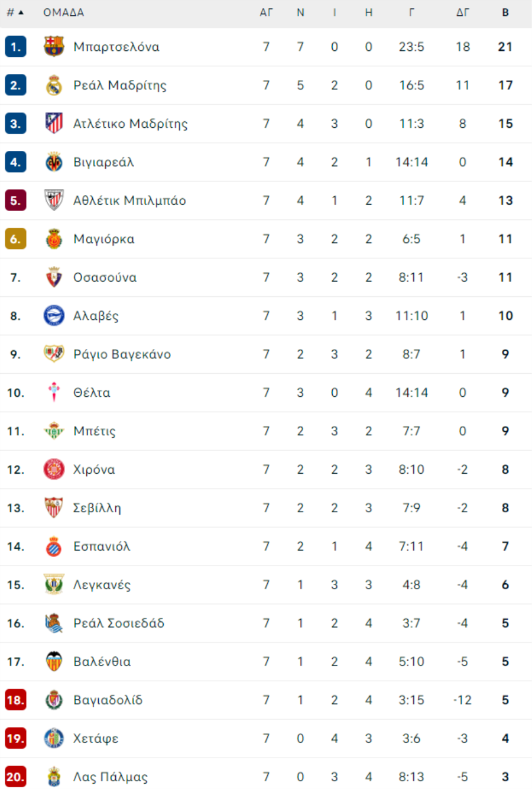532x789 pixels.
Task: Click the Villarreal yellow crest icon
Action: pos(54,162)
